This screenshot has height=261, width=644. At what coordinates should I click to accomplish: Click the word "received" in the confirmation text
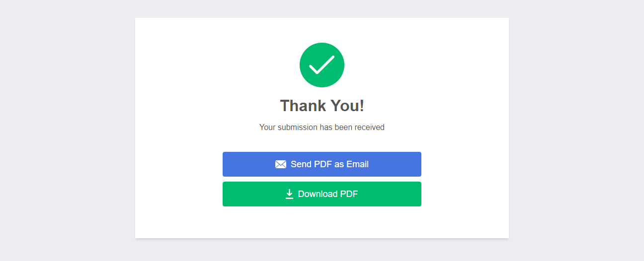[369, 128]
